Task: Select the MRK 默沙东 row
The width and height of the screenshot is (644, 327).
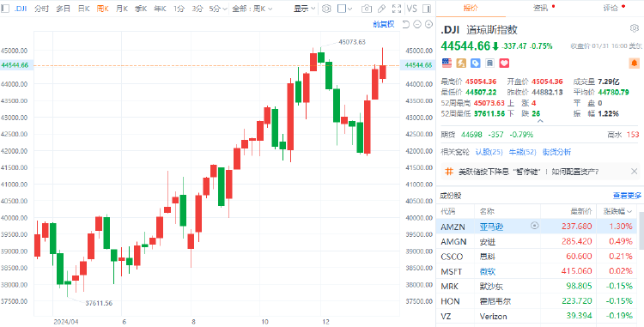Action: (x=537, y=286)
